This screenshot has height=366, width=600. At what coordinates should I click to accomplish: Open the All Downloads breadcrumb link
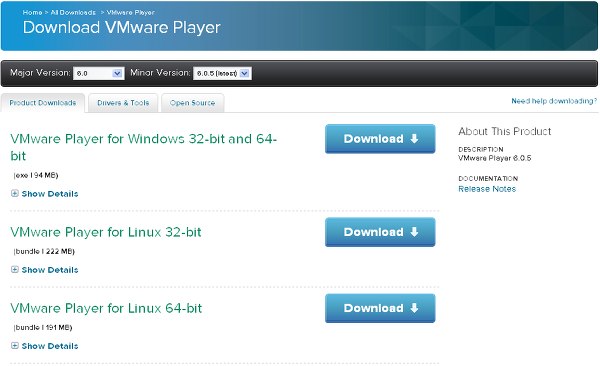[73, 13]
